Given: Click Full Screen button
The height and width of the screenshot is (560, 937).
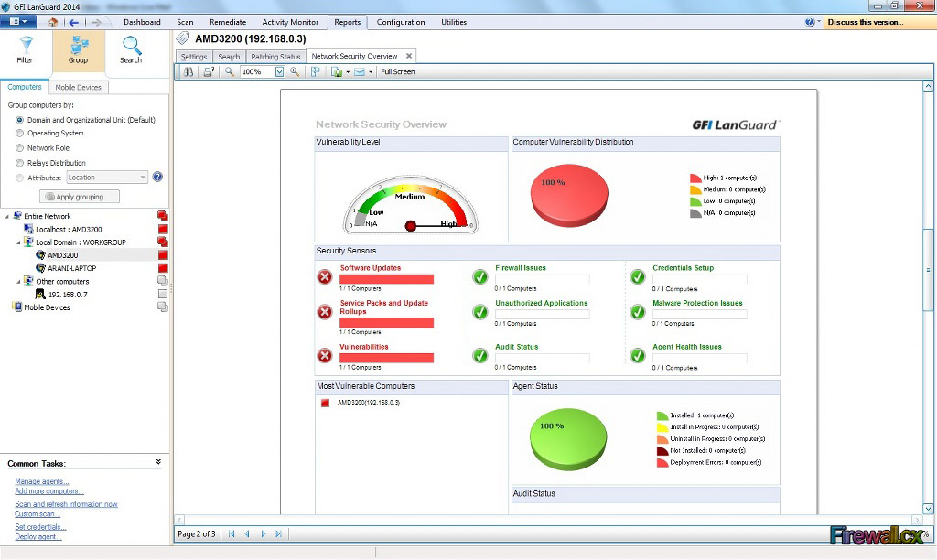Looking at the screenshot, I should point(398,71).
